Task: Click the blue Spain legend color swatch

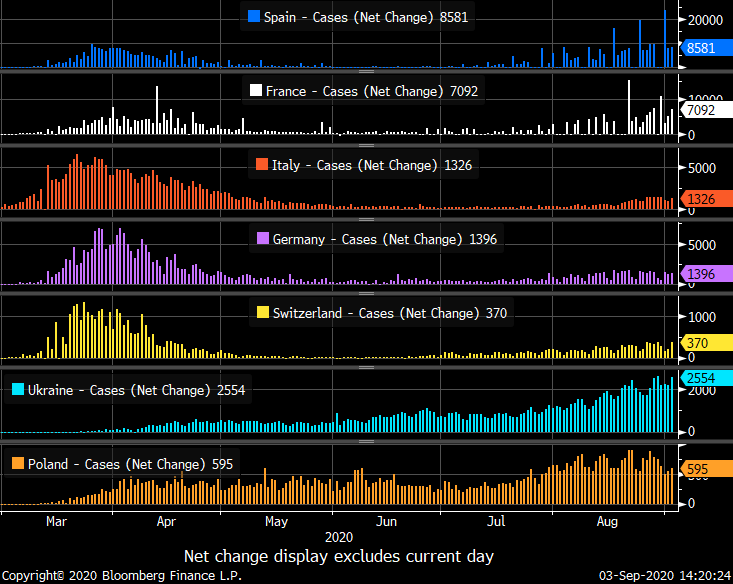Action: click(x=254, y=17)
